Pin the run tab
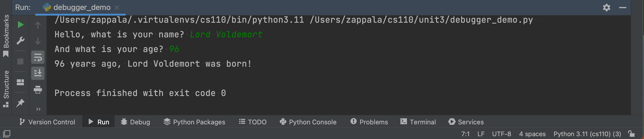Viewport: 644px width, 139px height. [x=21, y=103]
